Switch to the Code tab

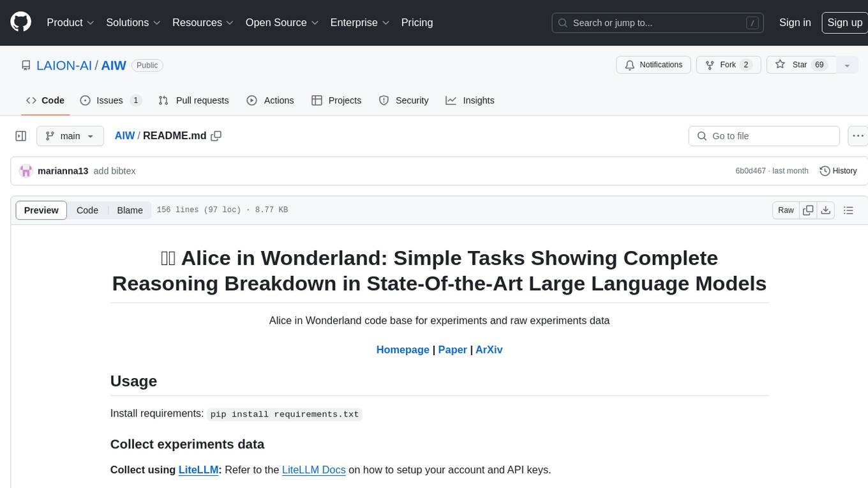coord(45,100)
